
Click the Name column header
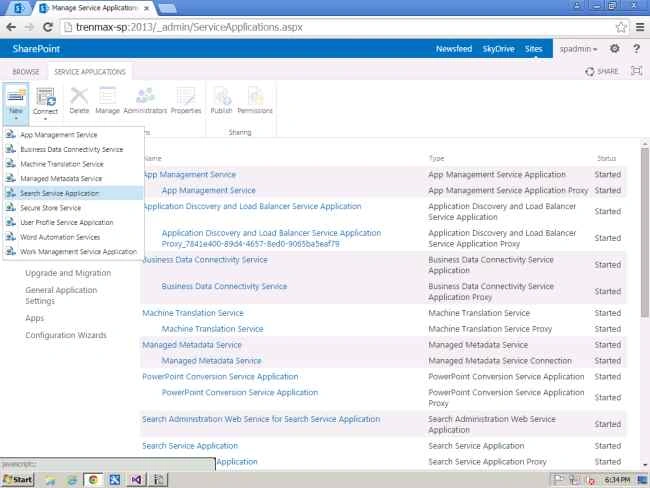pos(153,158)
